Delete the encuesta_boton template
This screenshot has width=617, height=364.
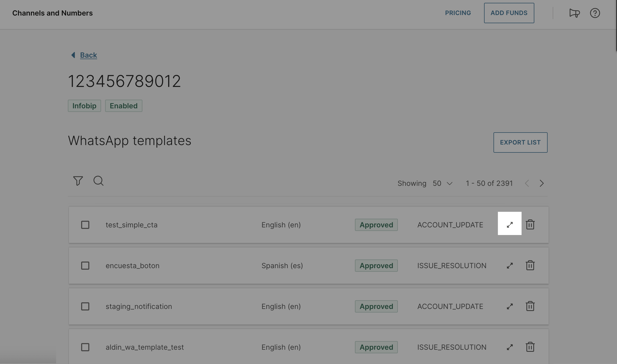coord(530,265)
